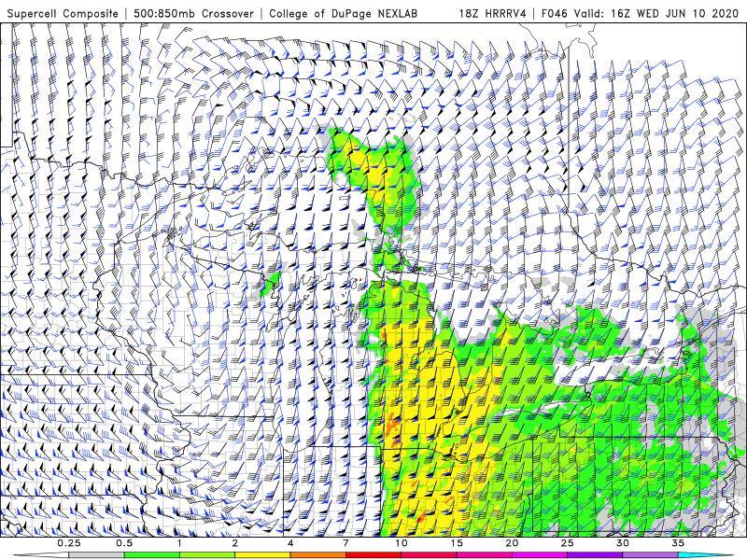Click the 'Supercell Composite' title text
The width and height of the screenshot is (747, 560).
click(x=63, y=14)
